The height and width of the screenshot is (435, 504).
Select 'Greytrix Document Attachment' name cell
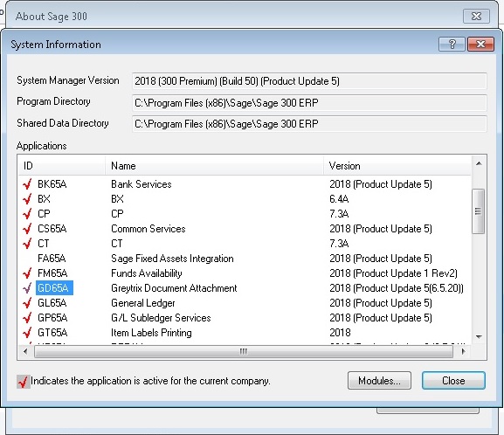[x=174, y=288]
